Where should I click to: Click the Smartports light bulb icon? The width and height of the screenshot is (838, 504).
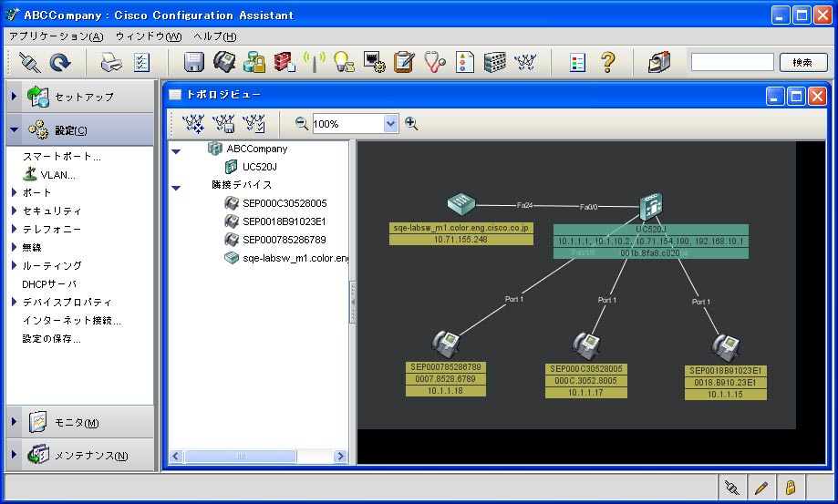click(x=344, y=62)
